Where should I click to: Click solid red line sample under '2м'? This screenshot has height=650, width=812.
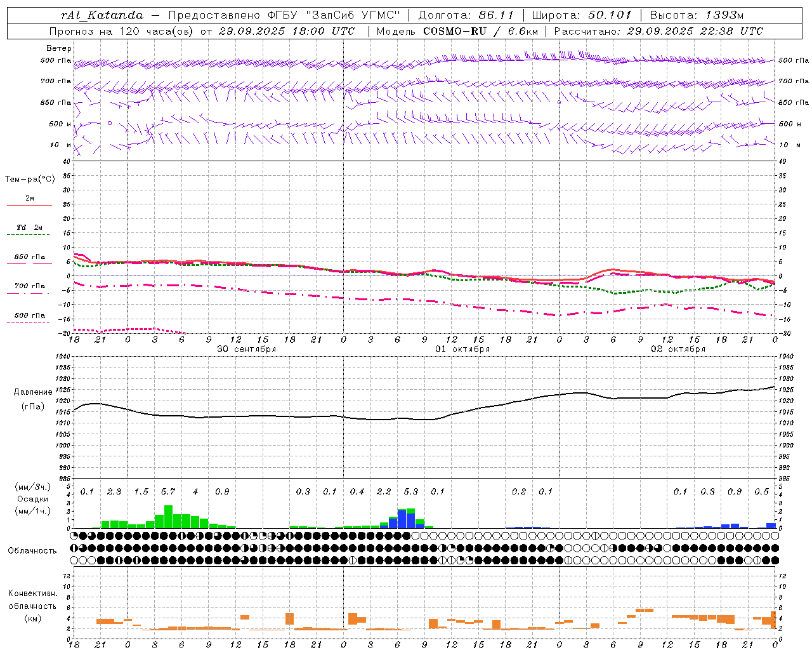tap(29, 205)
